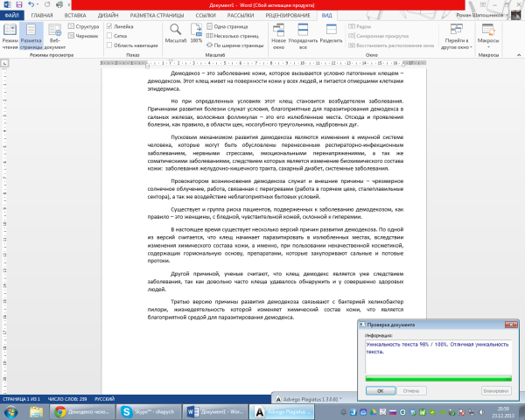525x420 pixels.
Task: Open the Zoom (Масштаб) magnifier dialog
Action: point(176,33)
